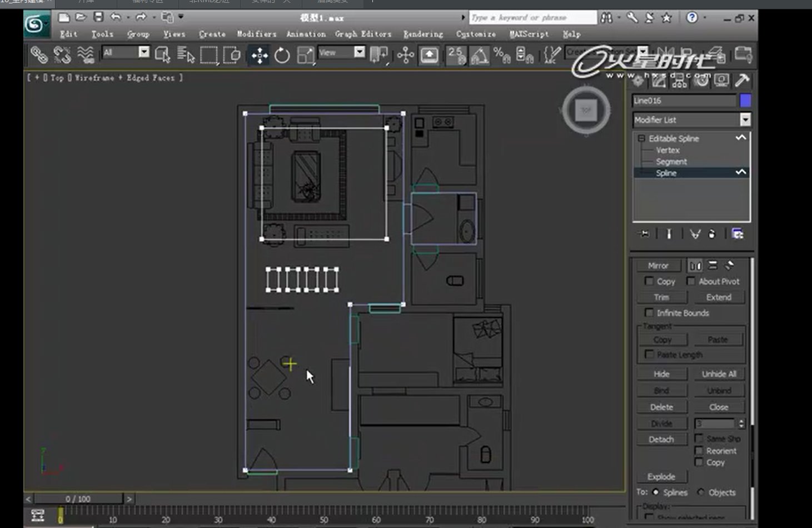The width and height of the screenshot is (812, 528).
Task: Click the 3ds Max application logo button
Action: click(x=37, y=24)
